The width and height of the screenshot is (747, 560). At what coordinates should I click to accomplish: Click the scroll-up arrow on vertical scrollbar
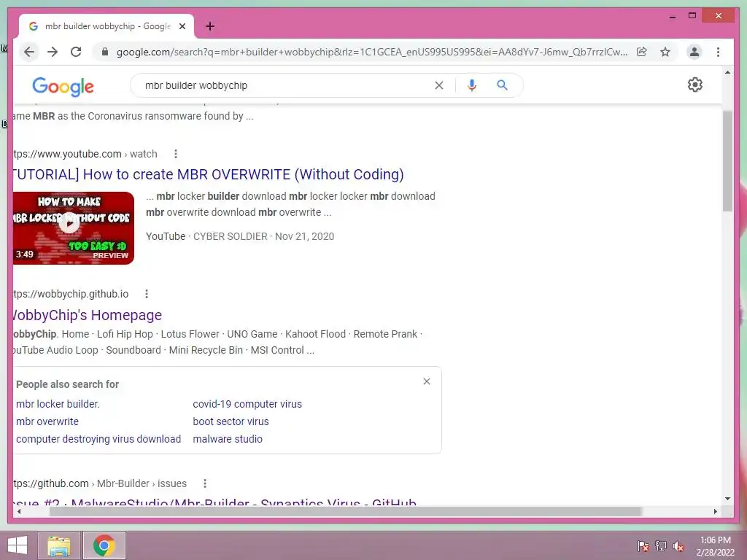(727, 72)
